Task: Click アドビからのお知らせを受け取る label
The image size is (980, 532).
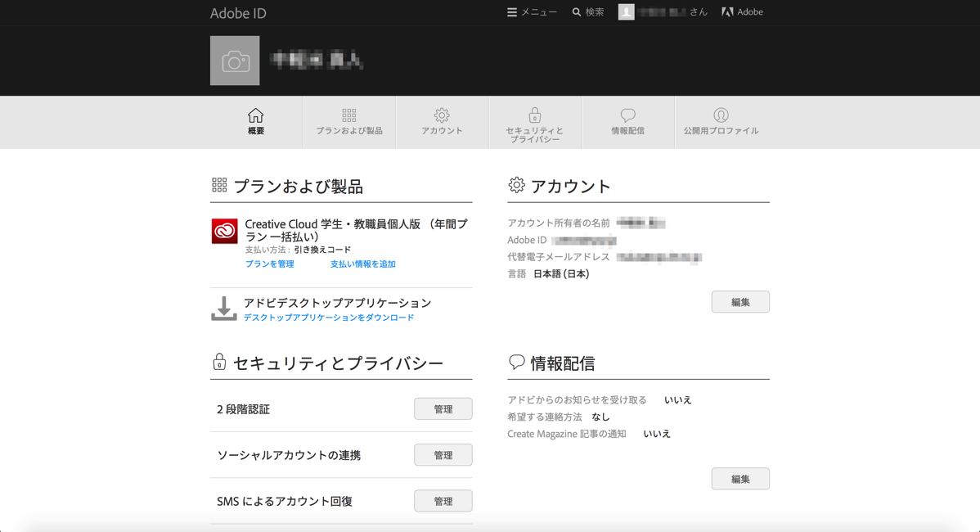Action: coord(577,400)
